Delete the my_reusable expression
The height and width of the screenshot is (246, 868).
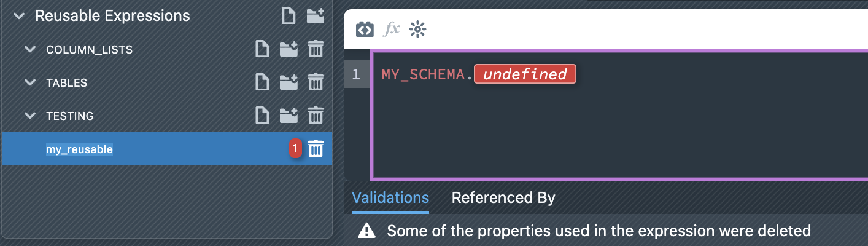click(316, 149)
